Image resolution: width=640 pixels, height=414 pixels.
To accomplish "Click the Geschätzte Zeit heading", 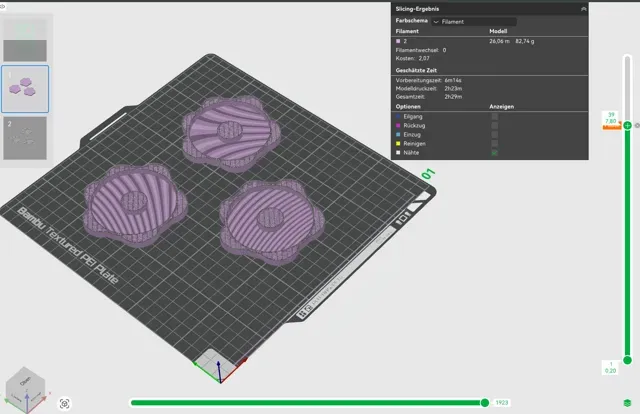I will [x=416, y=70].
